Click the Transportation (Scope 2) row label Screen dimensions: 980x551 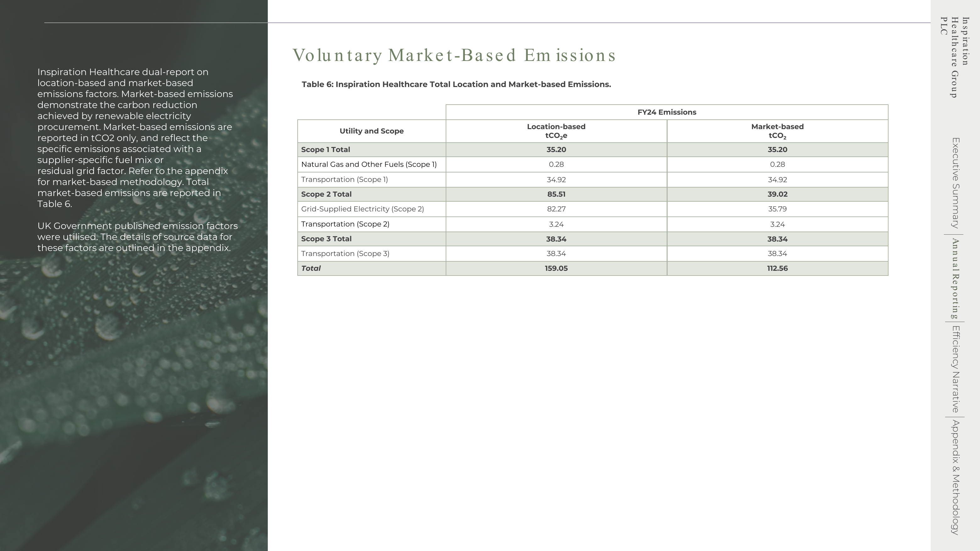coord(345,224)
